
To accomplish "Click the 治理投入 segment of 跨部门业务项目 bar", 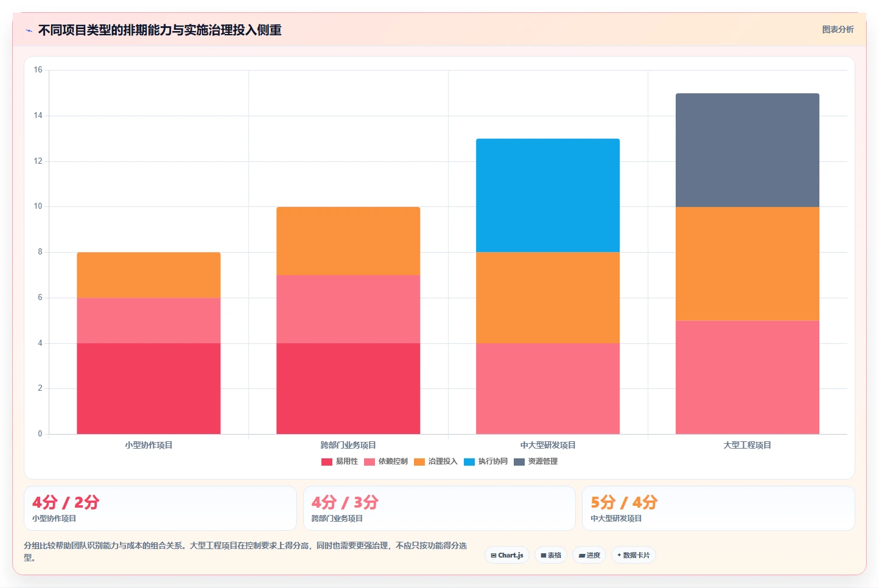I will point(348,241).
